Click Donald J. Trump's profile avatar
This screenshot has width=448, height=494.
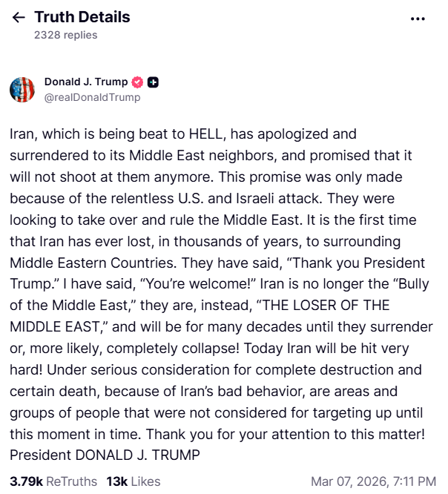pos(22,89)
